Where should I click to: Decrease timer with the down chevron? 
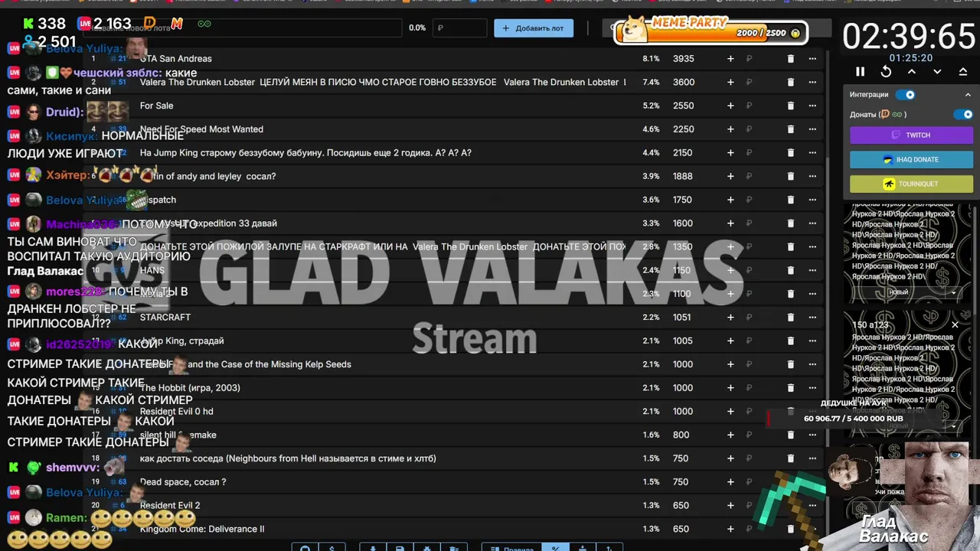(x=937, y=71)
